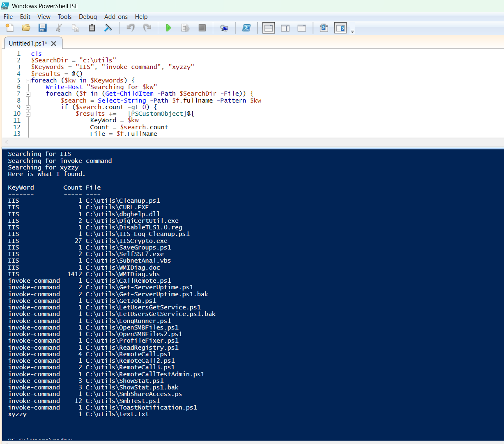
Task: Click the C:\utils\ToastNotification.ps1 output row
Action: (102, 407)
